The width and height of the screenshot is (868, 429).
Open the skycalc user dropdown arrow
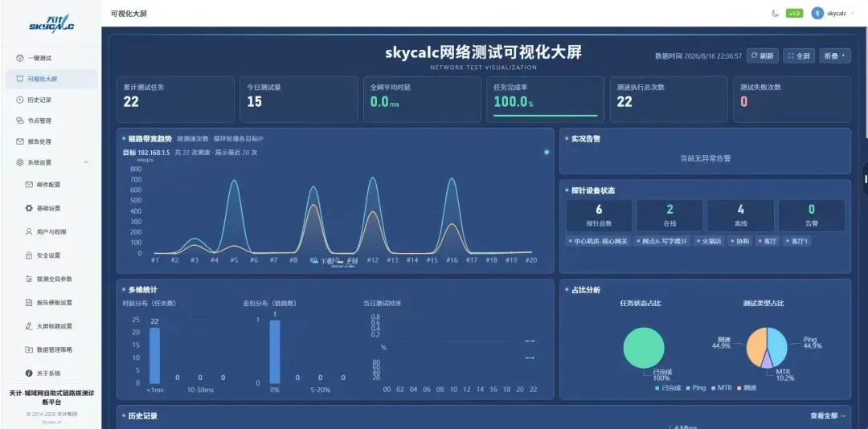[x=852, y=14]
